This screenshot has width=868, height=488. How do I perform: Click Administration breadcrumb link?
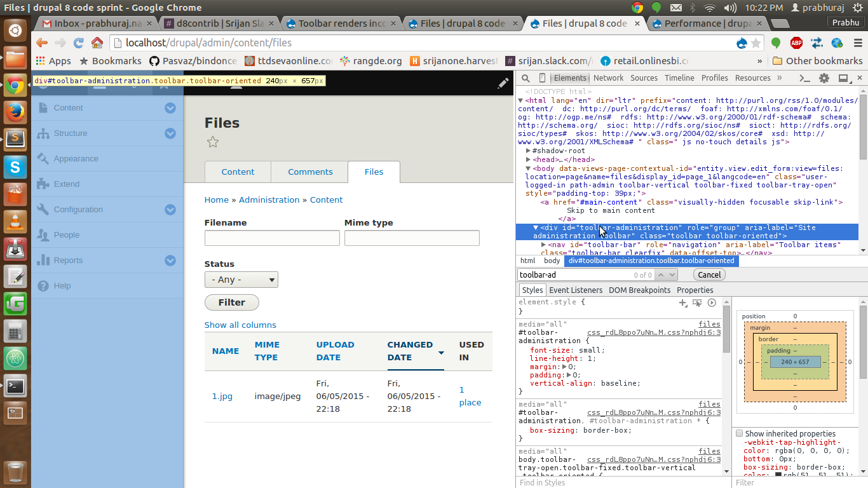269,200
